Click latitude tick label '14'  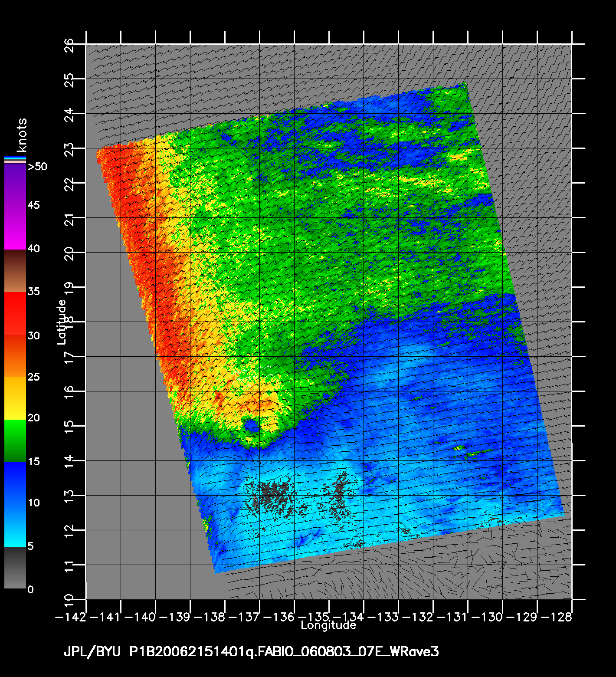pos(69,461)
